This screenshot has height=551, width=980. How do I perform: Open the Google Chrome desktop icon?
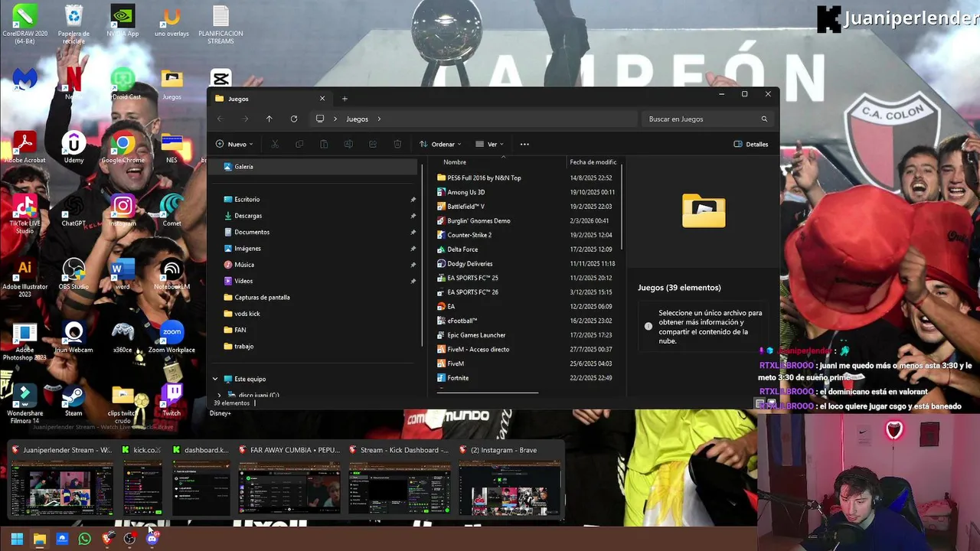(122, 148)
